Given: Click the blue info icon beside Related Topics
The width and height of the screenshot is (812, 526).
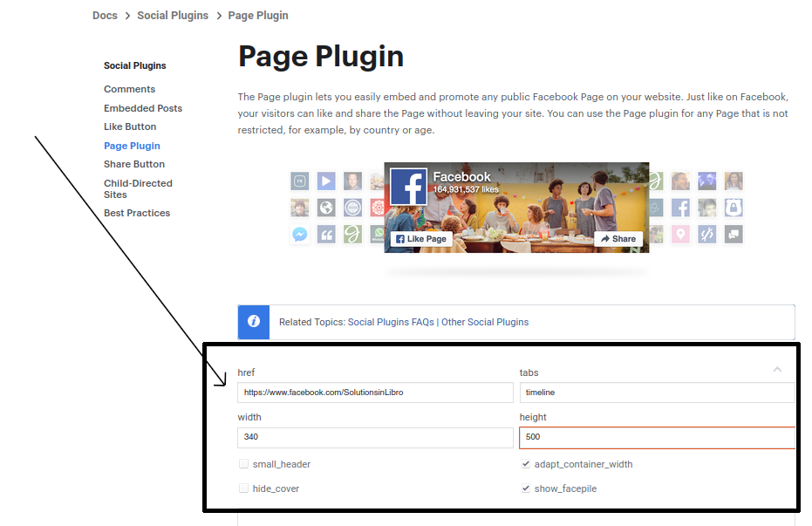Looking at the screenshot, I should point(254,322).
